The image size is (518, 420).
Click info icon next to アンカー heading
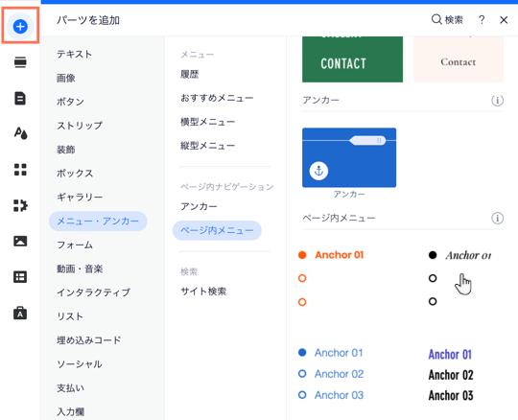click(x=497, y=100)
